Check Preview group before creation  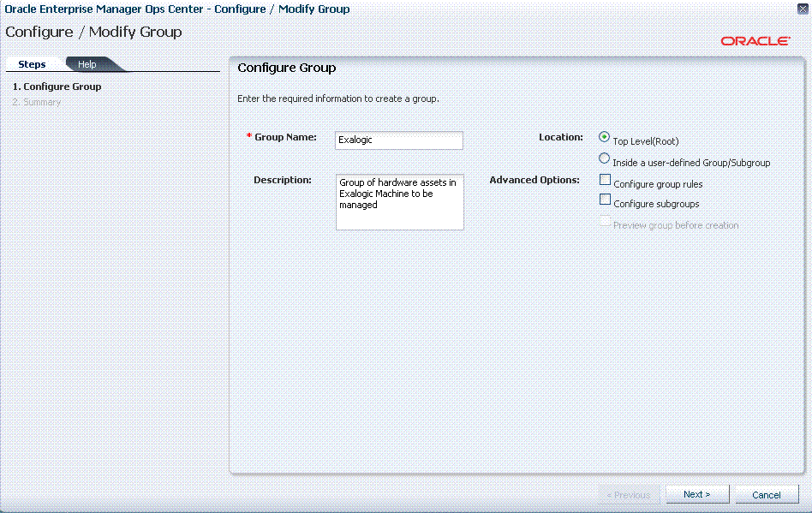[605, 221]
